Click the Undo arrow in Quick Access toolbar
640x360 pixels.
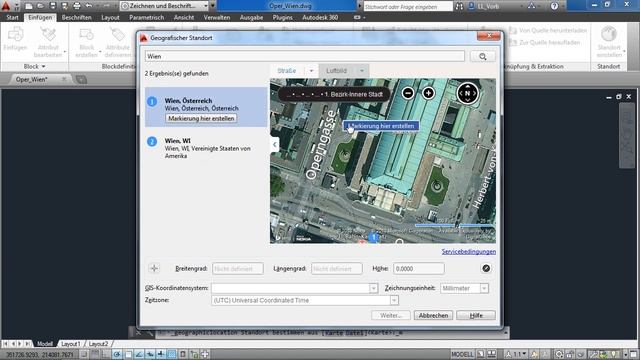pos(89,6)
